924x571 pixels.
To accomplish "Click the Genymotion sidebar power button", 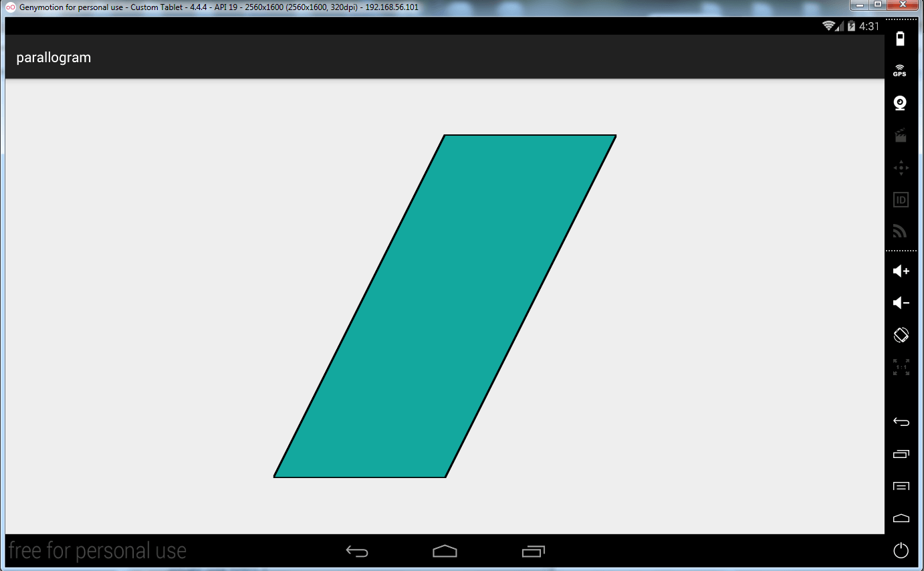I will (x=901, y=550).
